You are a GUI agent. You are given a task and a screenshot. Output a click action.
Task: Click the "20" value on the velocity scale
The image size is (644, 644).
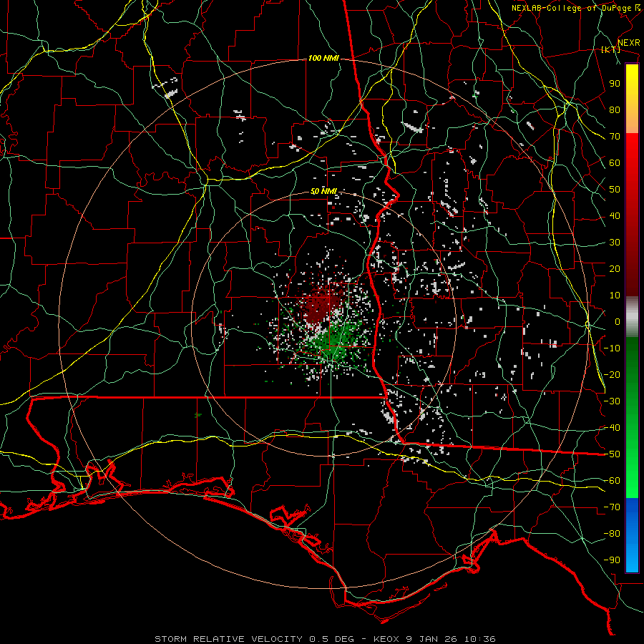[x=615, y=269]
